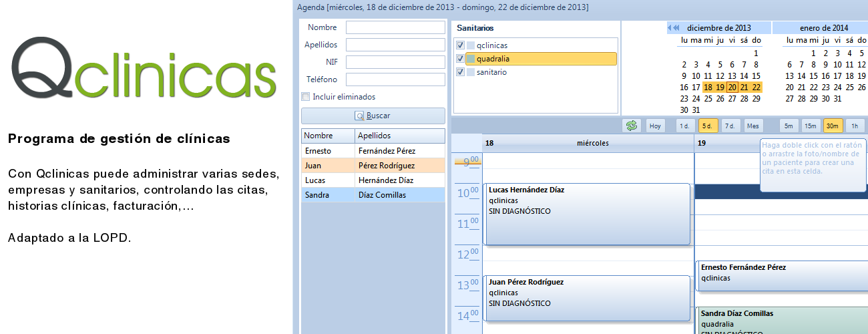Focus the Apellidos input field
The height and width of the screenshot is (334, 868).
coord(395,45)
